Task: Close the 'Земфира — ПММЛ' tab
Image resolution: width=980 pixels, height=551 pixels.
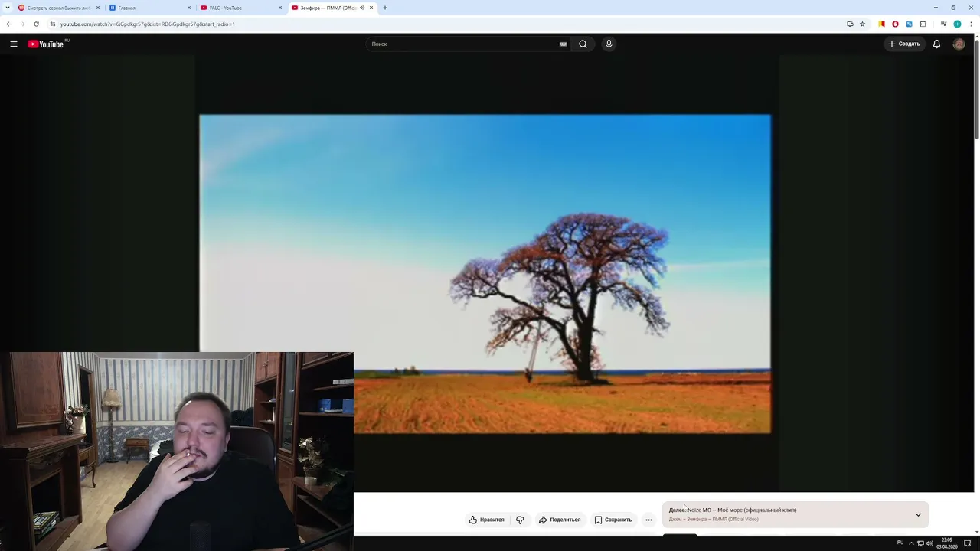Action: pos(371,8)
